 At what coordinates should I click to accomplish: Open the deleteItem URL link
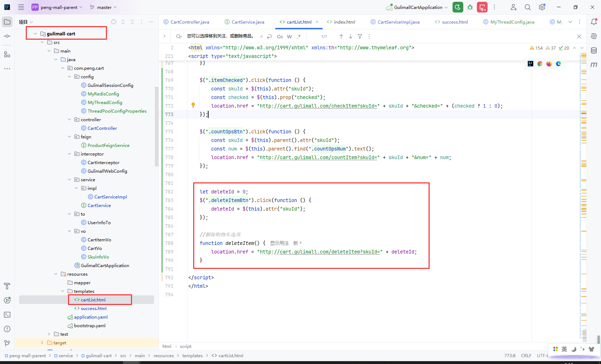[320, 252]
